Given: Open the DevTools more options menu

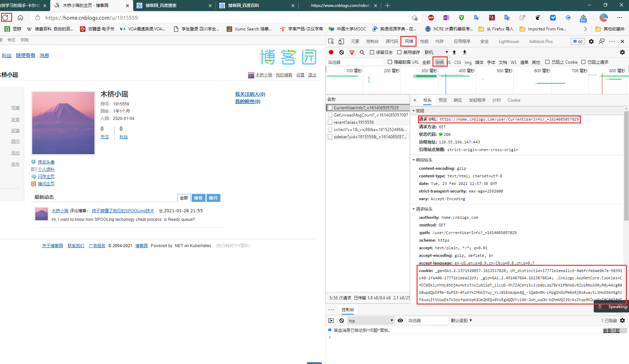Looking at the screenshot, I should coord(612,41).
